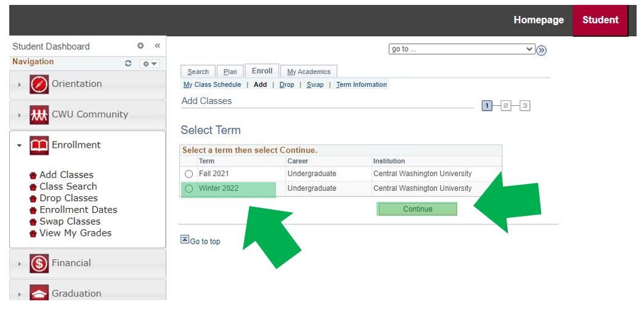644x312 pixels.
Task: Click the go to double-arrow button
Action: [542, 50]
